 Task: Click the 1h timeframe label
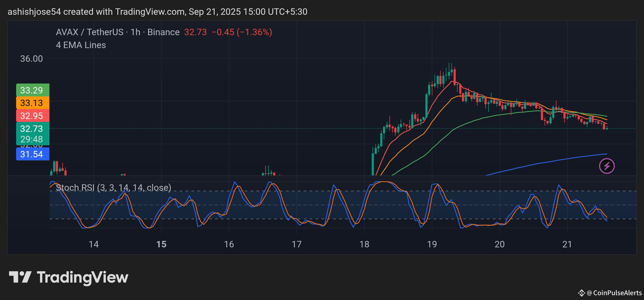pyautogui.click(x=135, y=32)
